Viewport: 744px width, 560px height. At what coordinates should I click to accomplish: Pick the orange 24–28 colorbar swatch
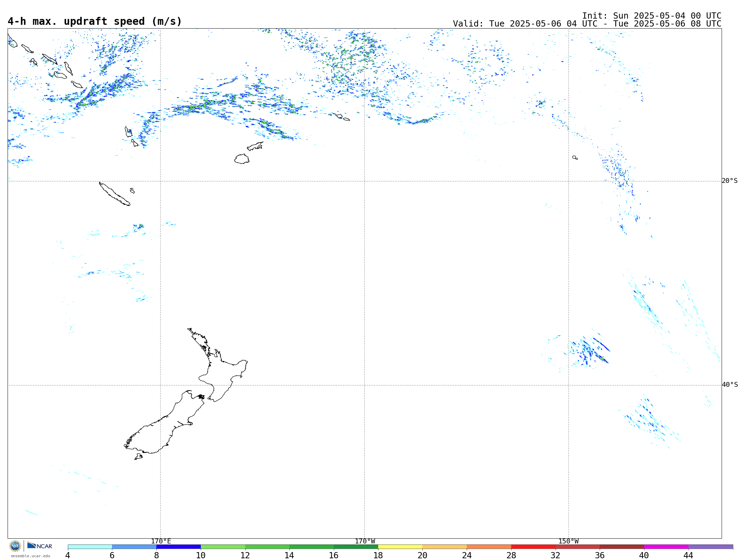coord(489,547)
